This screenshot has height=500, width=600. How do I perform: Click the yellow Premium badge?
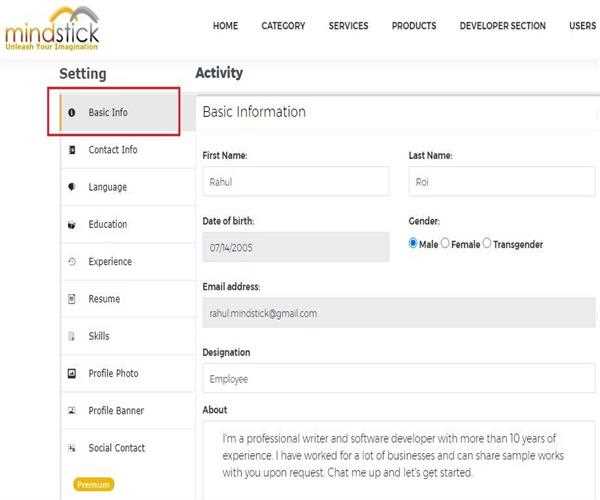[94, 485]
